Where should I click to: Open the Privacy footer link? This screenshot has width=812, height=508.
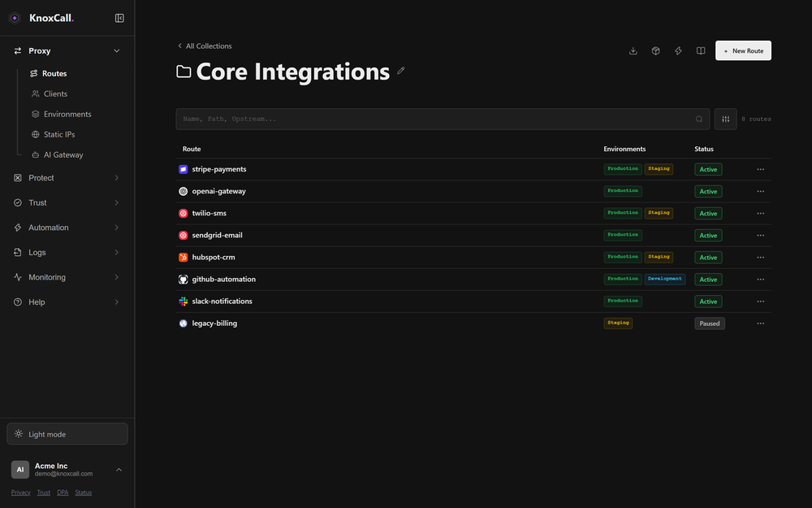pyautogui.click(x=21, y=493)
